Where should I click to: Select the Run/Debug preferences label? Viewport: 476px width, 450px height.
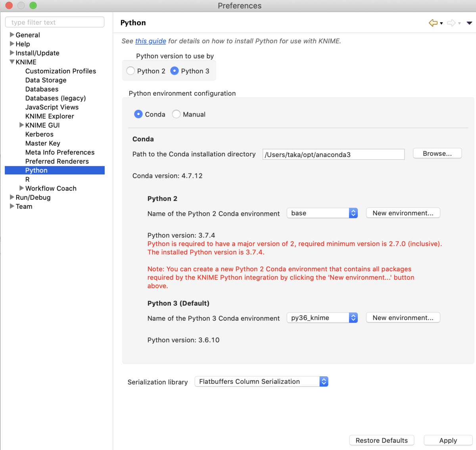[33, 197]
